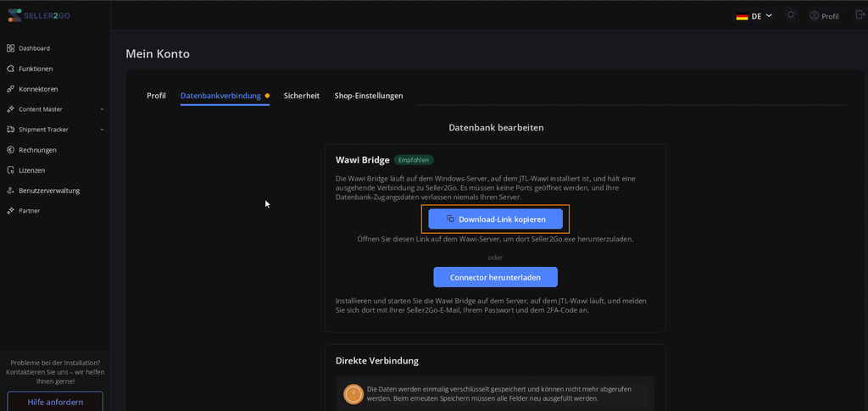Click the Datenbank bearbeiten heading
This screenshot has width=868, height=411.
point(496,128)
